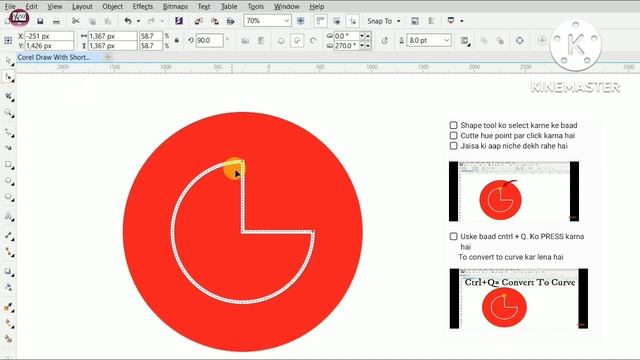Select the Shape tool in the toolbox
The width and height of the screenshot is (640, 360).
pyautogui.click(x=8, y=77)
